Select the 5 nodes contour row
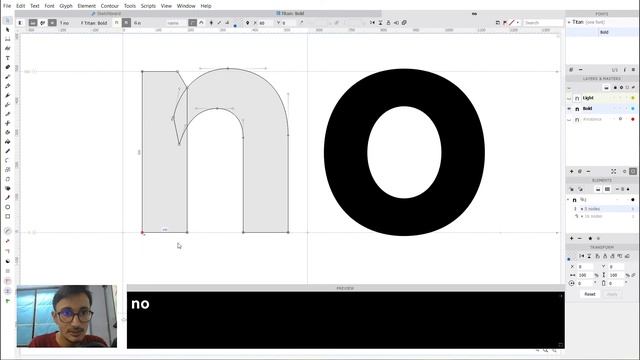 [602, 209]
